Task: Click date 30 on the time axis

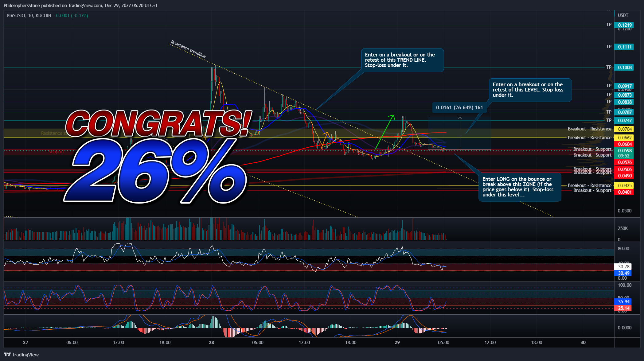Action: click(x=583, y=343)
